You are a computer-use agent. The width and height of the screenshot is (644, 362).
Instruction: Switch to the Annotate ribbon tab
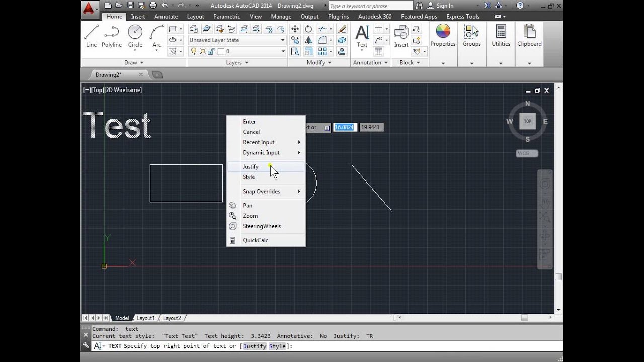tap(166, 17)
